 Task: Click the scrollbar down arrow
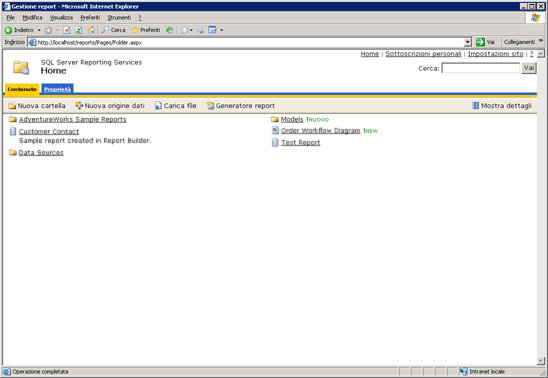tap(541, 361)
